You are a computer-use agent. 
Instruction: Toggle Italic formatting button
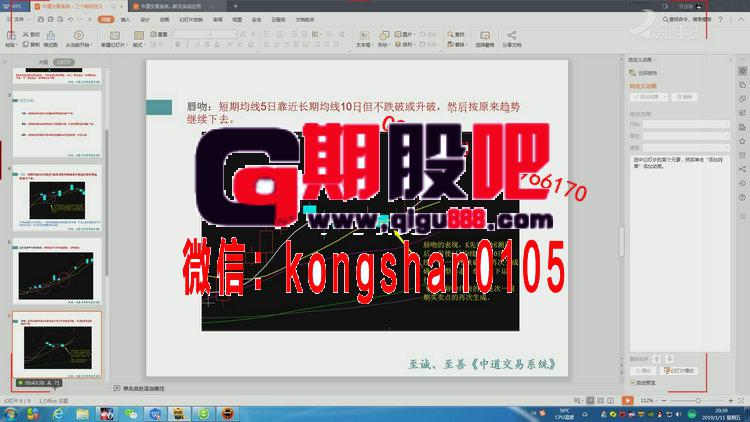pyautogui.click(x=187, y=44)
